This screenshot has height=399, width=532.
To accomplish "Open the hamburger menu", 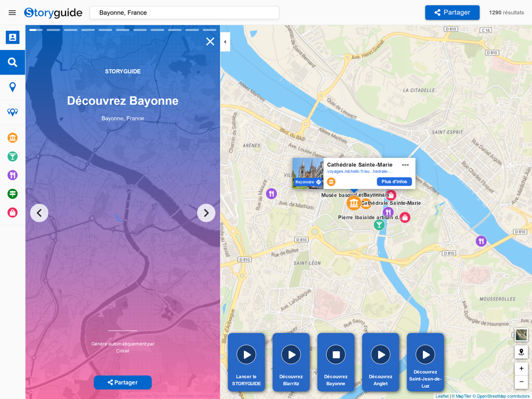I will pyautogui.click(x=12, y=13).
